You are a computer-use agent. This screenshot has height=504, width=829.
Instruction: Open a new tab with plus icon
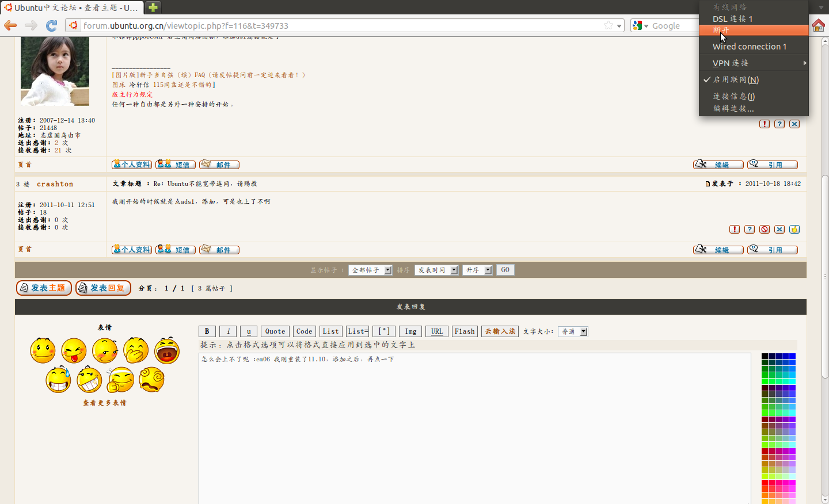153,7
